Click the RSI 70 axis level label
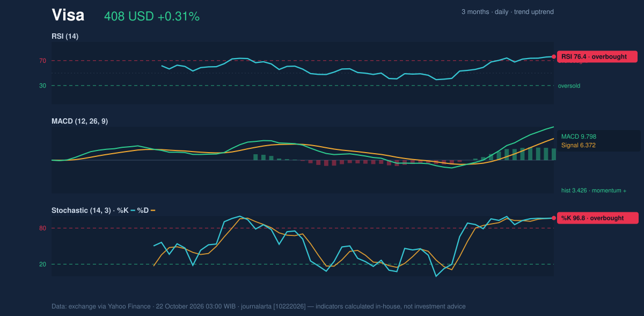This screenshot has width=644, height=316. click(x=42, y=61)
